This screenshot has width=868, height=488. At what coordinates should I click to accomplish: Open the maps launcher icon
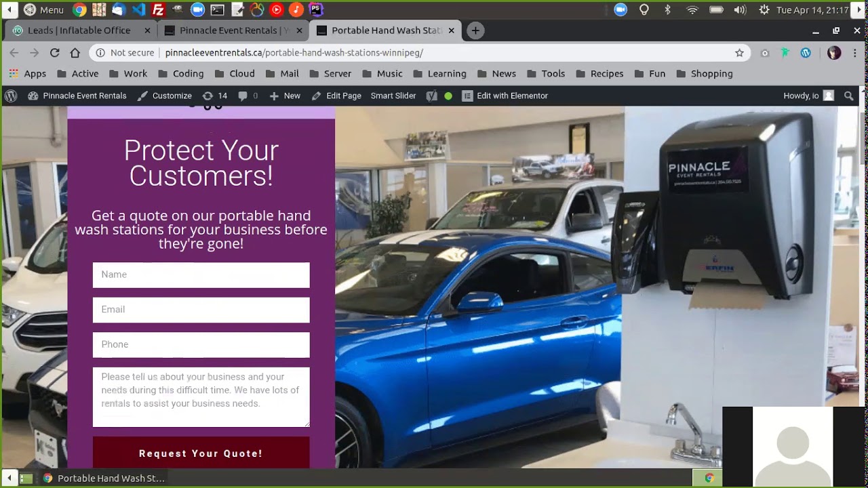tap(99, 9)
